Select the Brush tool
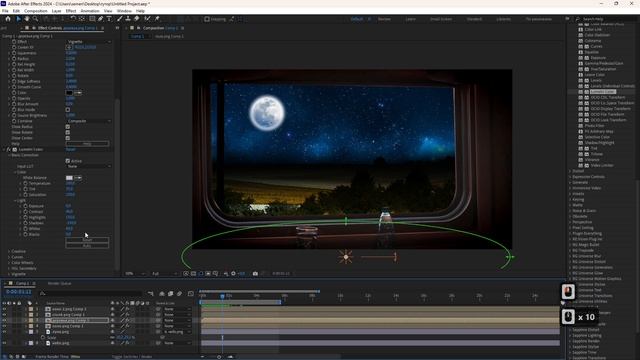The width and height of the screenshot is (640, 360). tap(120, 19)
